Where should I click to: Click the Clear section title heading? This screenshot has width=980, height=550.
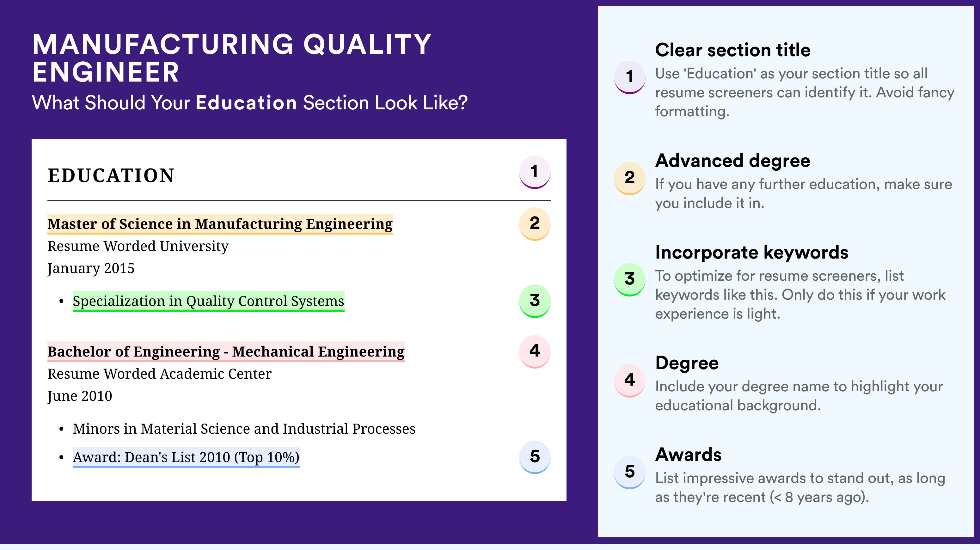click(733, 50)
